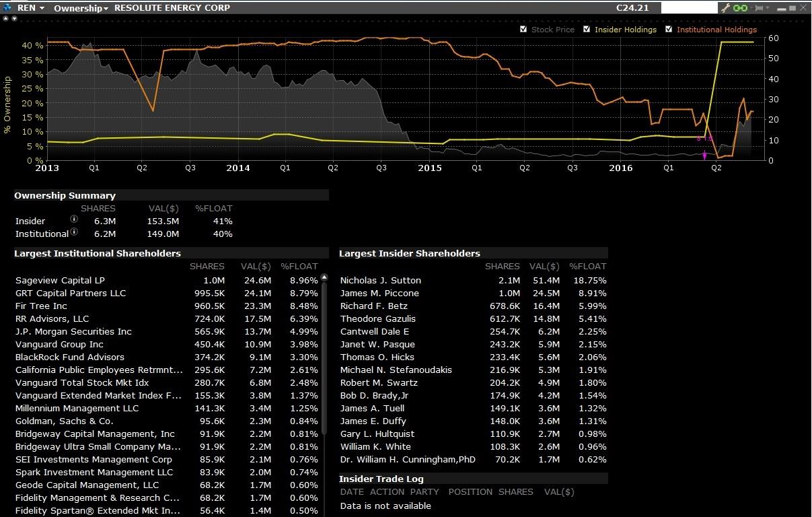Click the info icon beside Insider shares
Screen dimensions: 812x517
pos(74,219)
